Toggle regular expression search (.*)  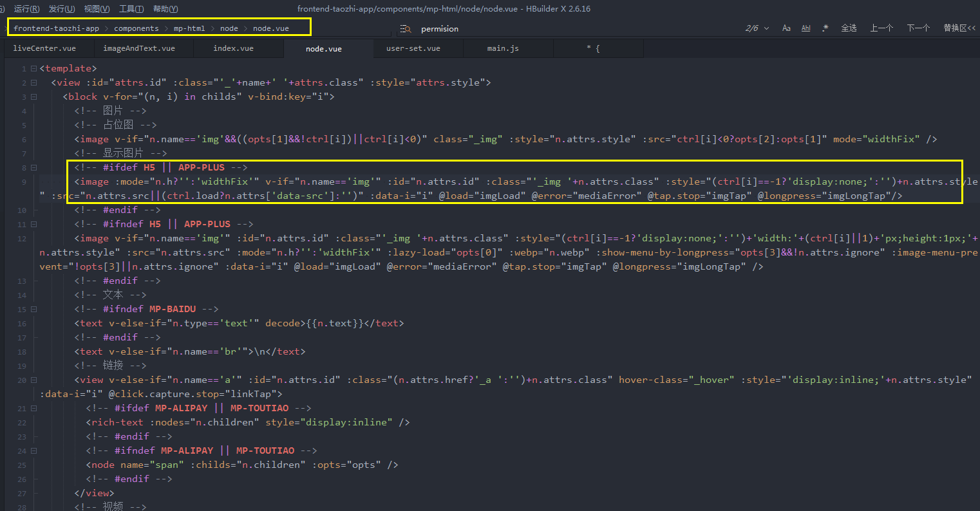825,28
